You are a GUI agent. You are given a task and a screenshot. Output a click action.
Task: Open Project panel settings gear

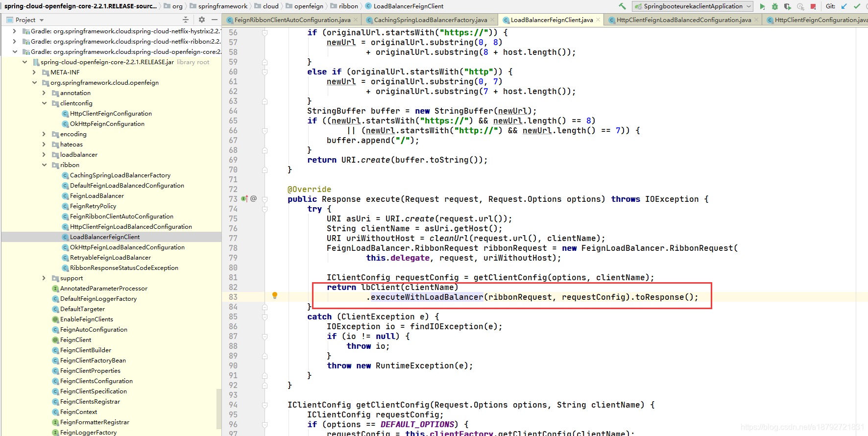click(202, 20)
